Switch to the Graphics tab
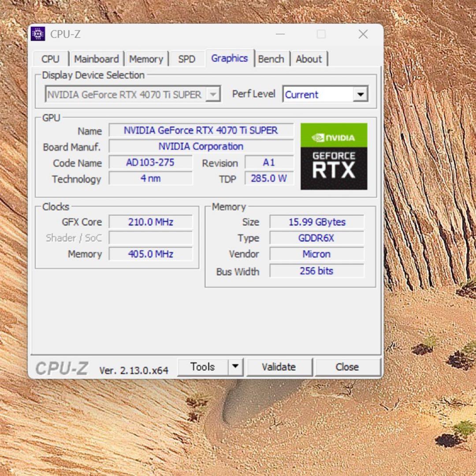Image resolution: width=476 pixels, height=476 pixels. click(229, 58)
